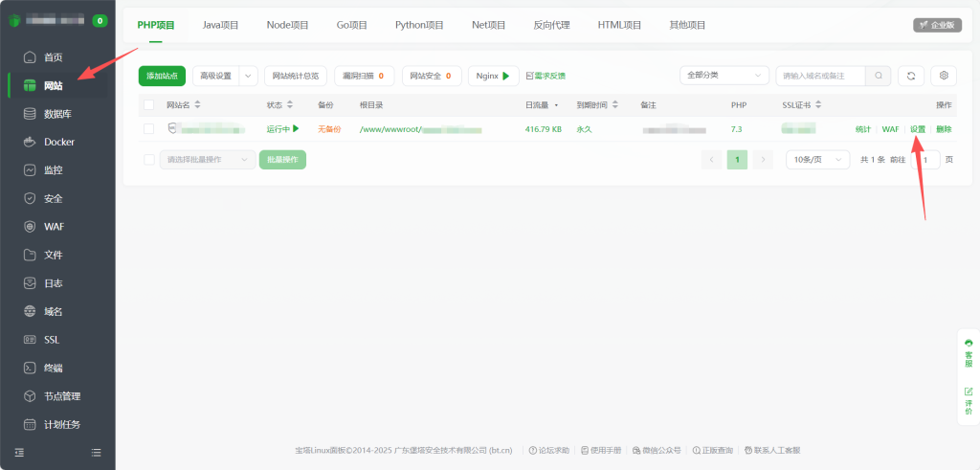This screenshot has width=980, height=470.
Task: Check the website row checkbox
Action: point(148,129)
